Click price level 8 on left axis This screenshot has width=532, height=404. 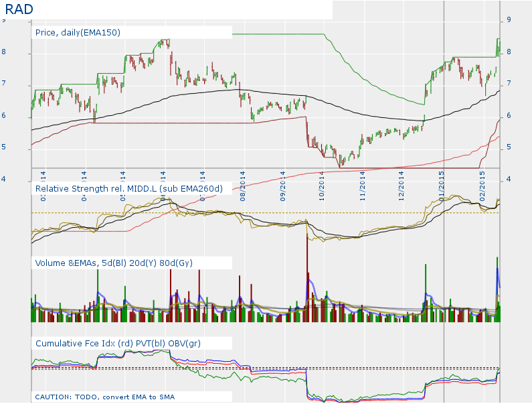pyautogui.click(x=4, y=52)
